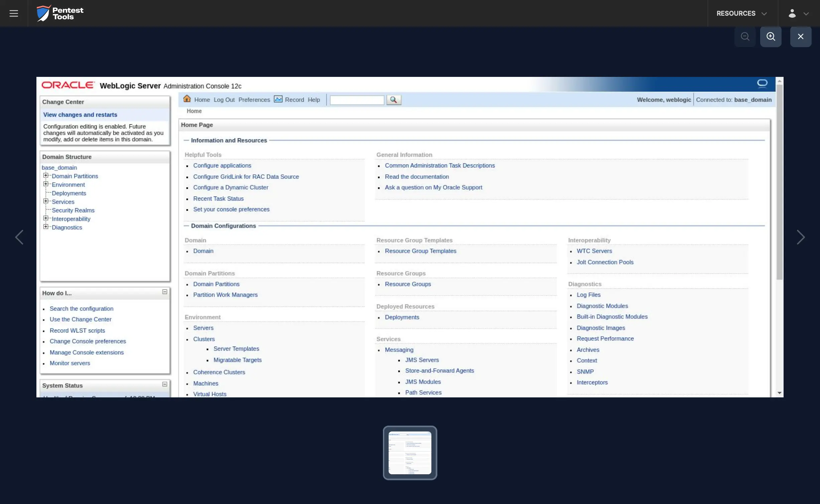This screenshot has height=504, width=820.
Task: Close the image viewer
Action: (x=801, y=36)
